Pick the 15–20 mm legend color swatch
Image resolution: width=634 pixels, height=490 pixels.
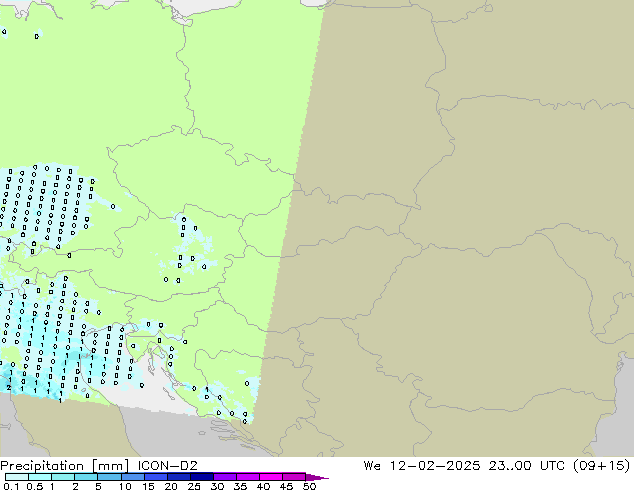tap(155, 477)
